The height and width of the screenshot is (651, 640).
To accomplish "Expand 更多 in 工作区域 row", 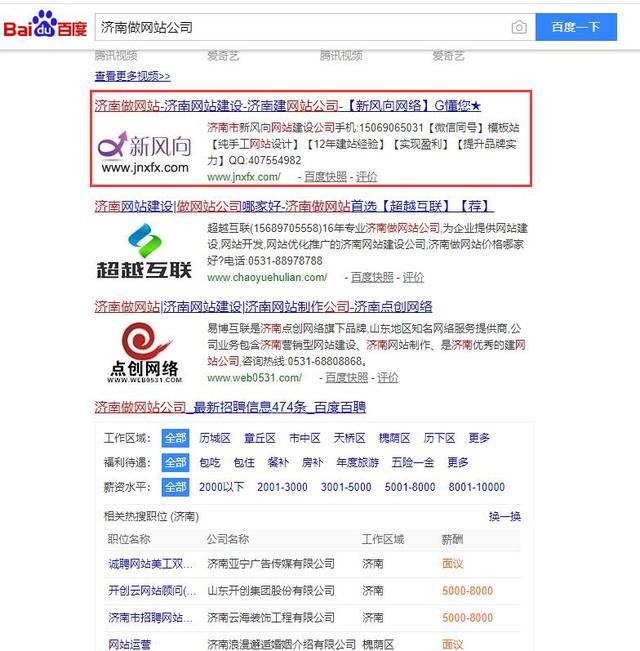I will tap(479, 438).
